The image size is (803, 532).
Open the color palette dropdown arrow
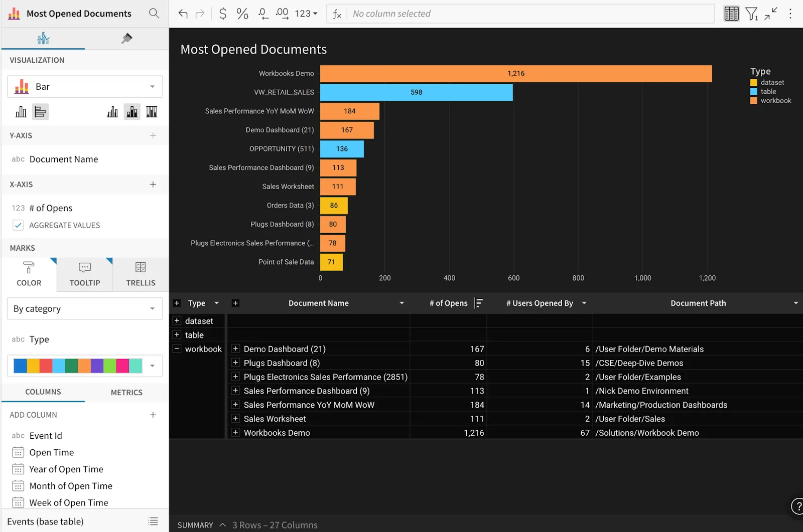coord(152,366)
